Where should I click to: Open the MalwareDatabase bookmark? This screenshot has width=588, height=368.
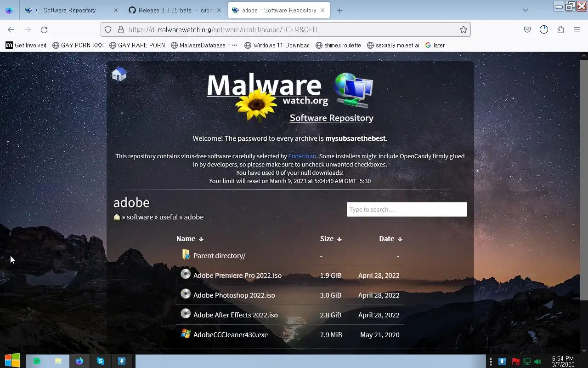coord(204,45)
